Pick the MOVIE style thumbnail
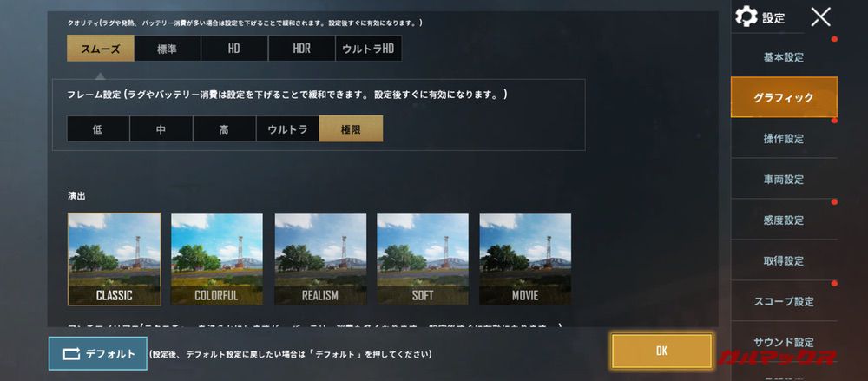Viewport: 868px width, 381px height. pyautogui.click(x=525, y=259)
